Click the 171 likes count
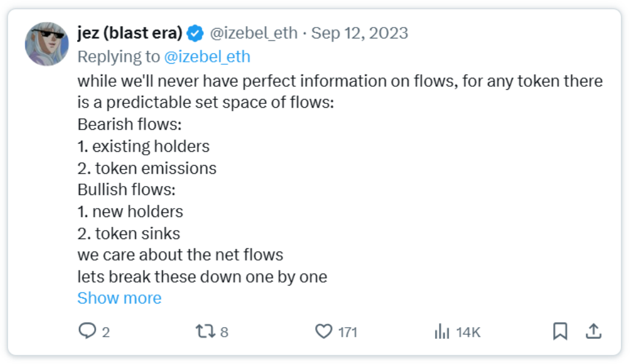 point(348,332)
